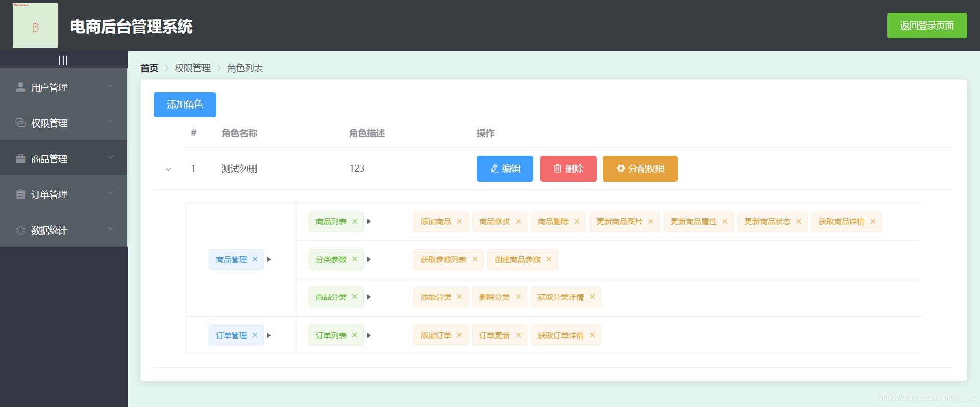Open the 用户管理 menu item

pos(64,87)
